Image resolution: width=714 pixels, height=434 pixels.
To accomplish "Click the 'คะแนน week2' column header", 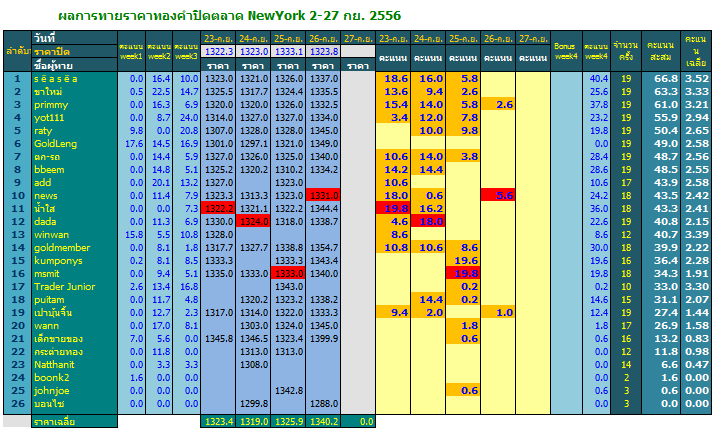I will pos(159,51).
